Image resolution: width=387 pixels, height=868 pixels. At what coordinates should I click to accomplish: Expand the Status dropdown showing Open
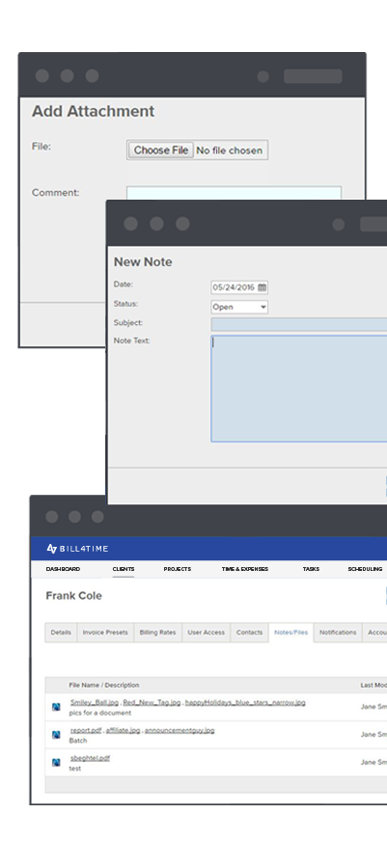[239, 307]
